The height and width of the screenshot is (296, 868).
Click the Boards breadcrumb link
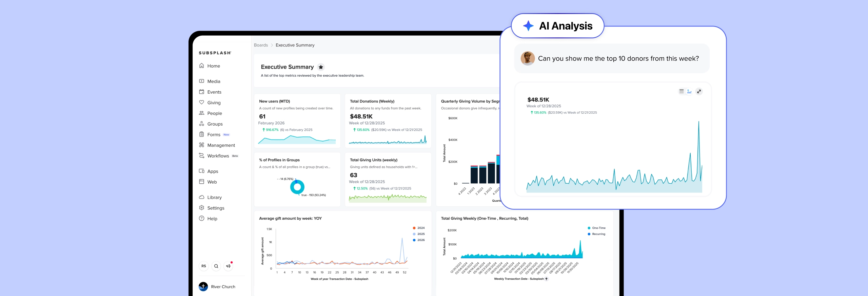coord(261,45)
